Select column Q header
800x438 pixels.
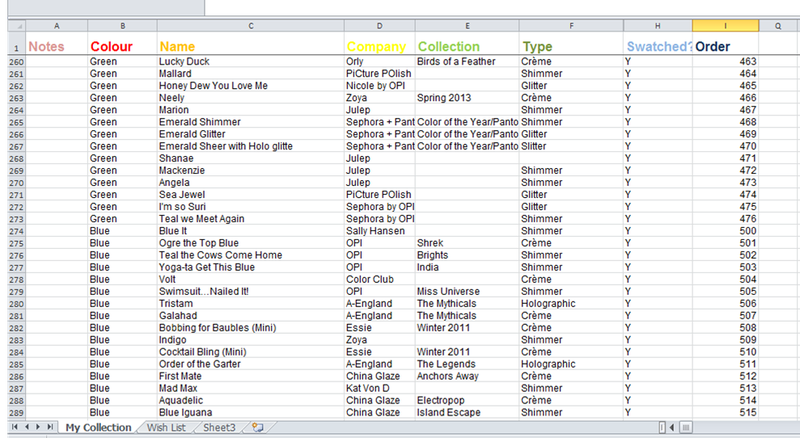778,26
